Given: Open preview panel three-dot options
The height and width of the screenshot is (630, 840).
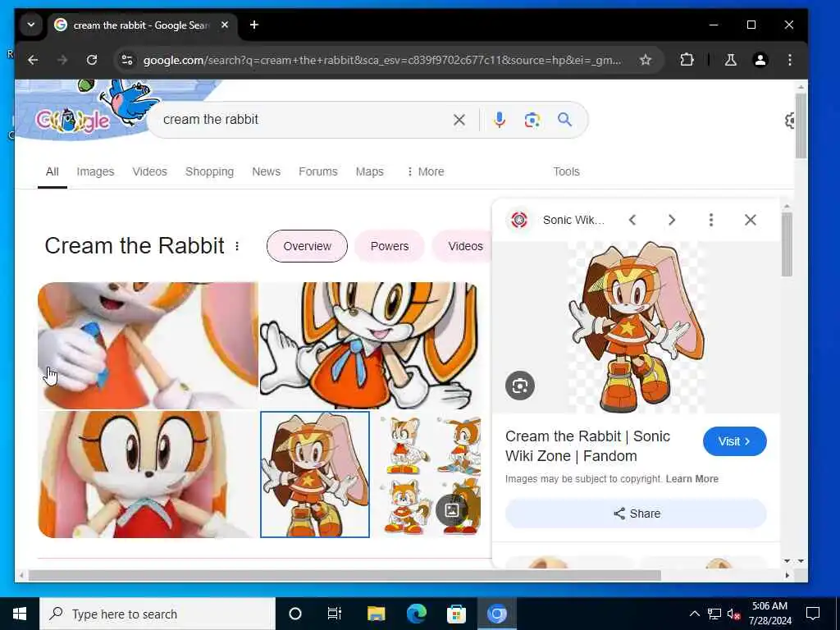Looking at the screenshot, I should 711,220.
